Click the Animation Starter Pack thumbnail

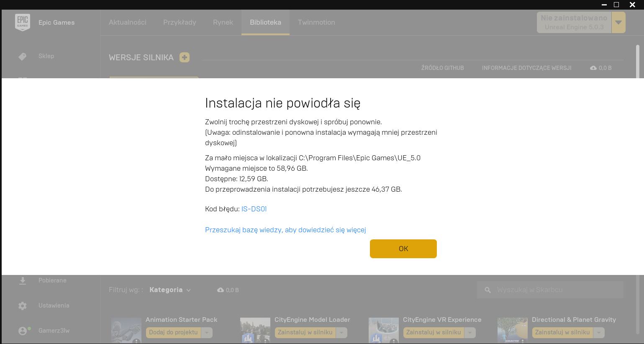click(x=126, y=331)
